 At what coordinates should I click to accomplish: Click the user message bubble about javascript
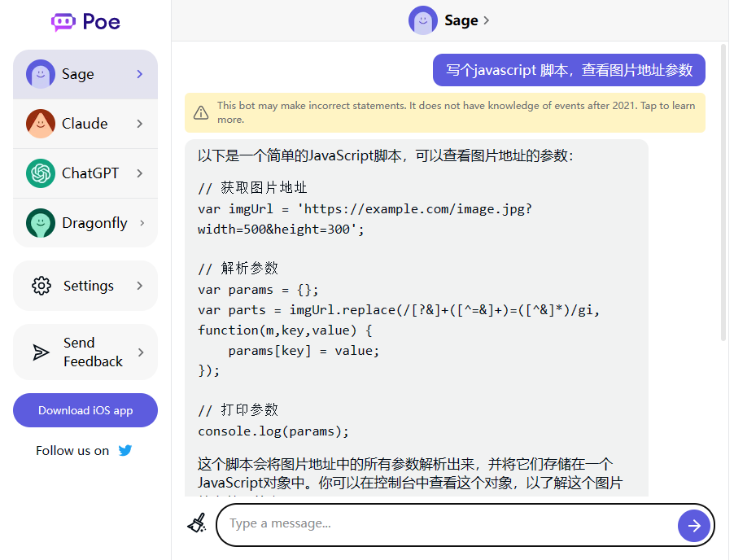[570, 70]
